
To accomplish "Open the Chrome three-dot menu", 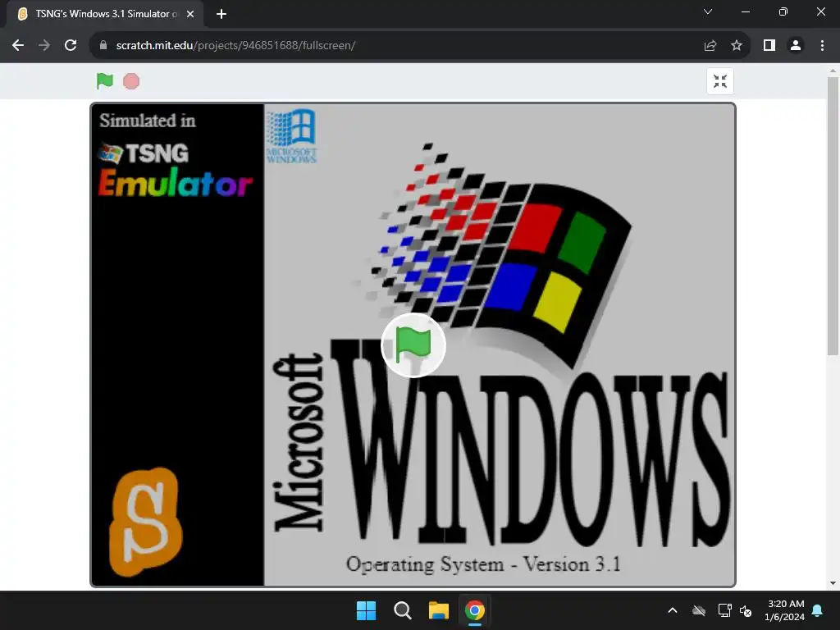I will [x=822, y=46].
